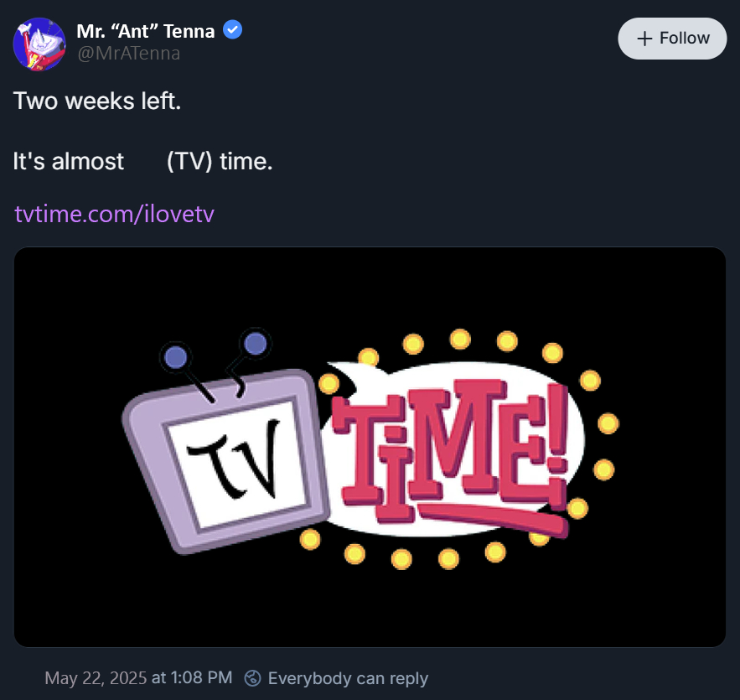Follow Mr. Ant Tenna
This screenshot has height=700, width=740.
click(x=672, y=39)
